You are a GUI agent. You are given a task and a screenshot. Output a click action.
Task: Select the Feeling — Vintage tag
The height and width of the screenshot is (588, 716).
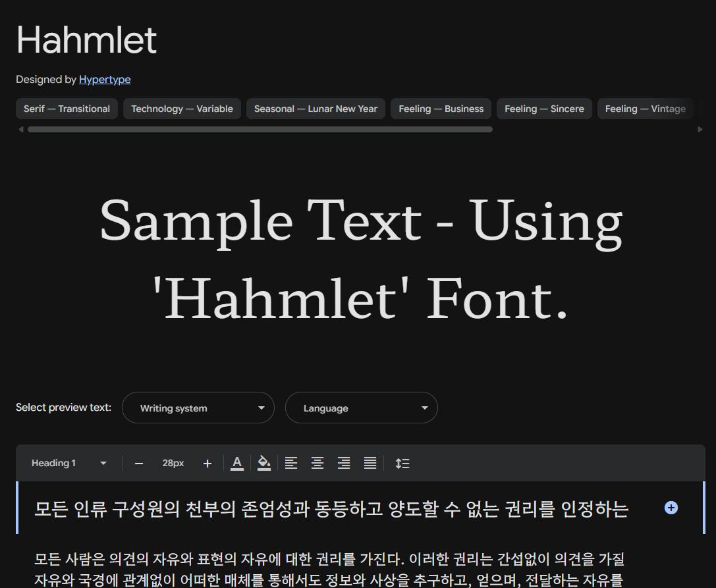pyautogui.click(x=646, y=109)
